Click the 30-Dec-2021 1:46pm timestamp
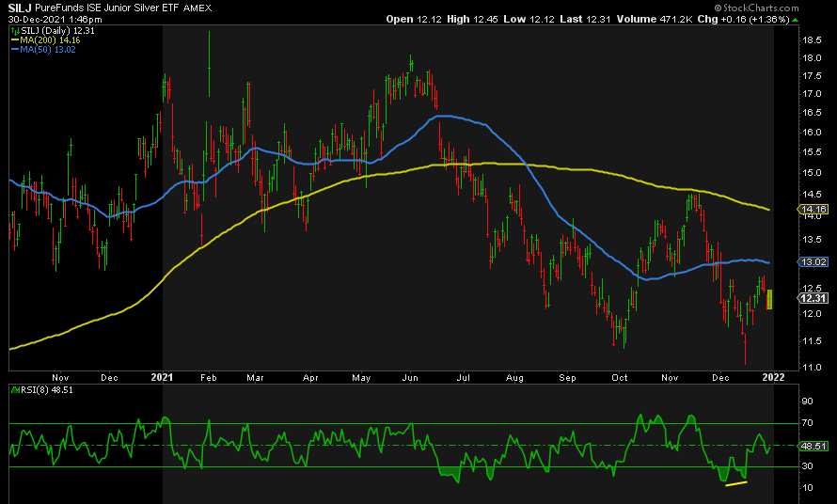 coord(55,19)
